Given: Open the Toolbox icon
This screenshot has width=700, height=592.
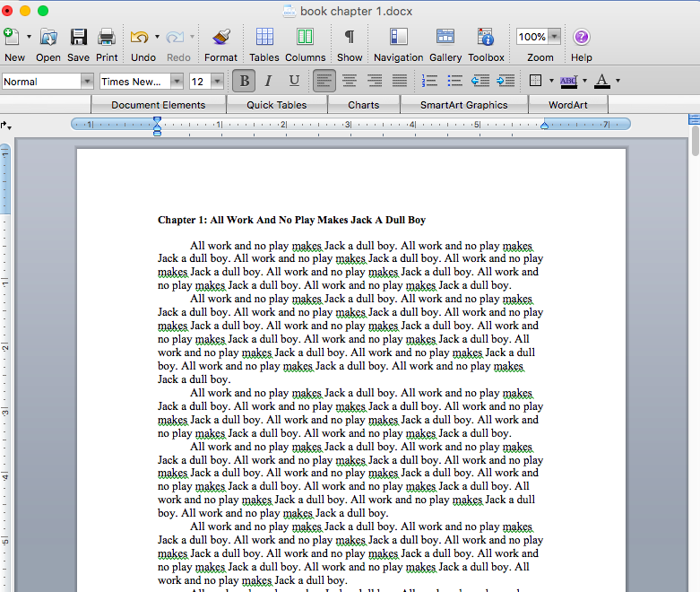Looking at the screenshot, I should [x=486, y=37].
